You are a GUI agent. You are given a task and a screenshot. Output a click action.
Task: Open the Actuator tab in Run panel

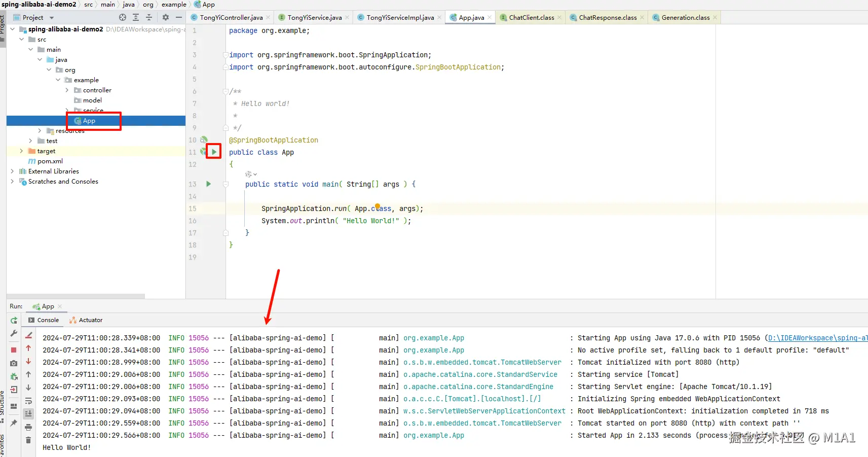point(86,320)
